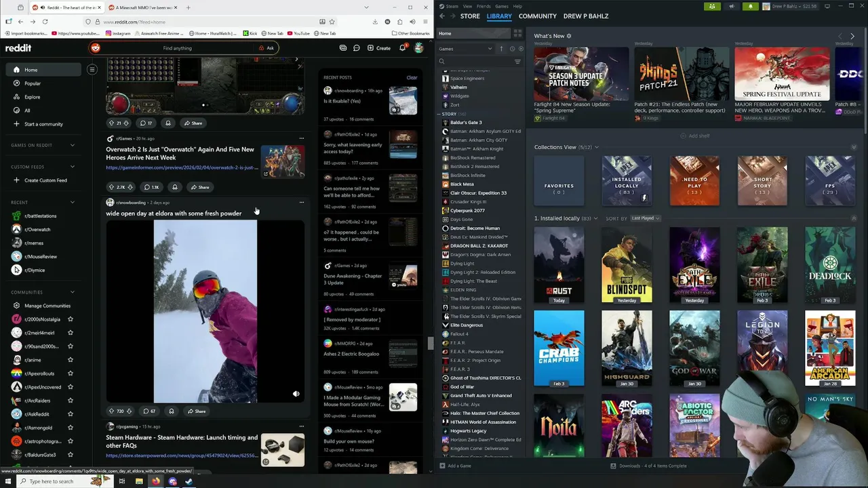Bookmark page with star icon
The image size is (868, 488).
click(x=332, y=22)
